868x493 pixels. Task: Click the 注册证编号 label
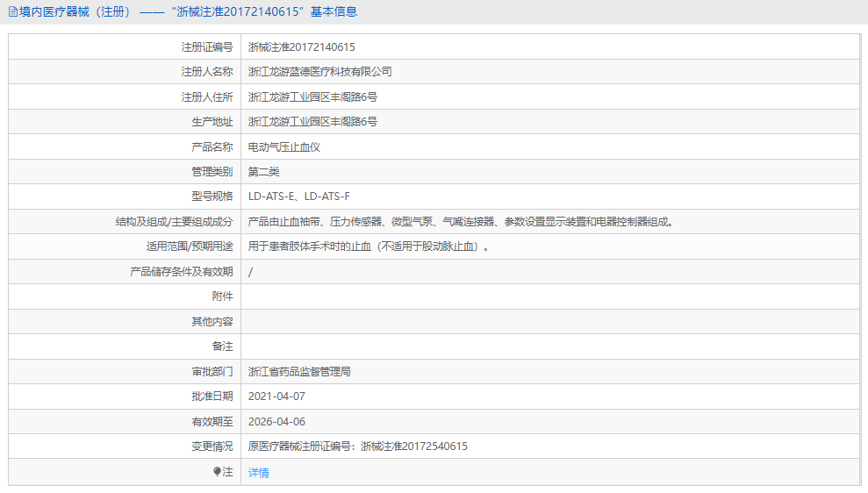(x=207, y=47)
